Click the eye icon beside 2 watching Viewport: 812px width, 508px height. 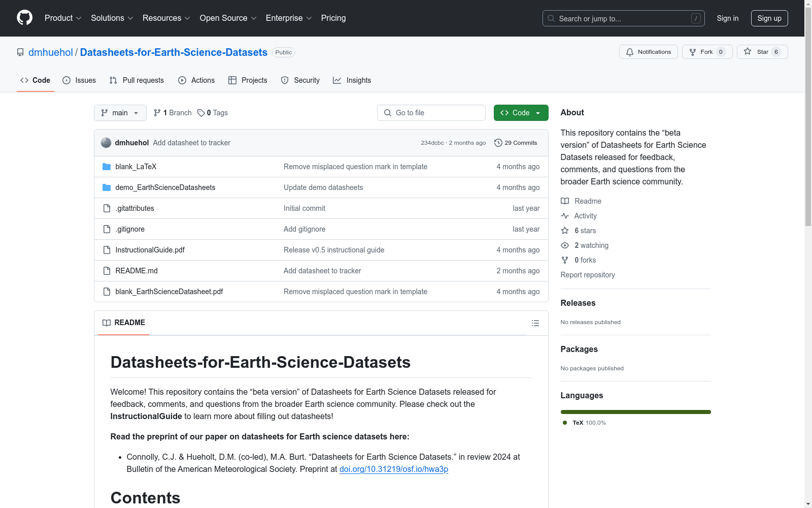click(x=565, y=245)
